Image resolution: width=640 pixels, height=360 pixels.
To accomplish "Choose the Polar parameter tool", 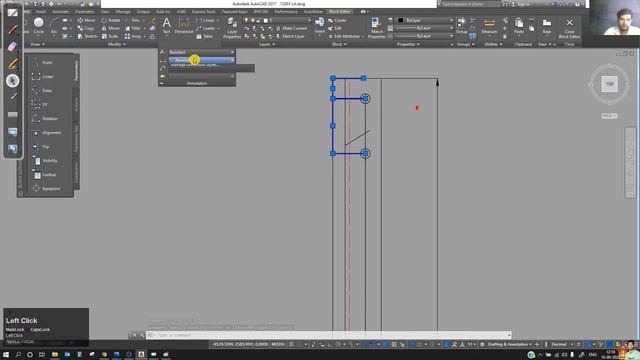I will (x=43, y=91).
